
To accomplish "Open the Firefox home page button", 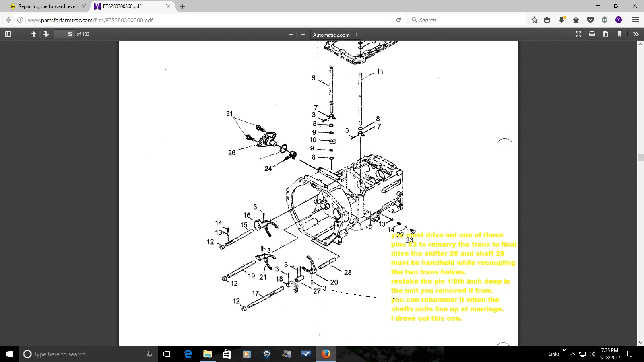I will (576, 20).
